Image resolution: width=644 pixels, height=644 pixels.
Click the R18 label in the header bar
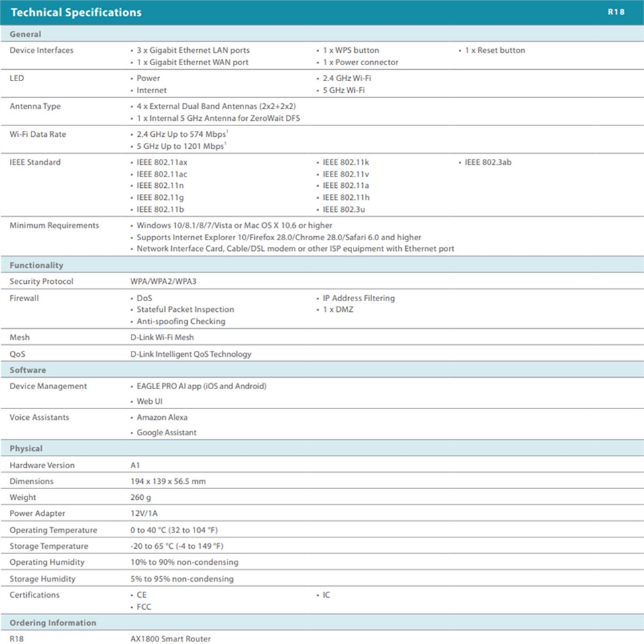pos(616,12)
